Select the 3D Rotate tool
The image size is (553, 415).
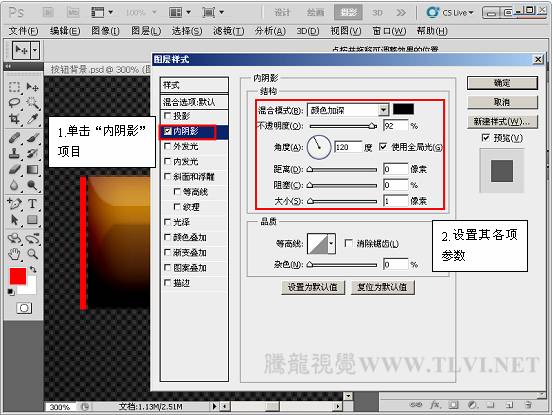(14, 238)
